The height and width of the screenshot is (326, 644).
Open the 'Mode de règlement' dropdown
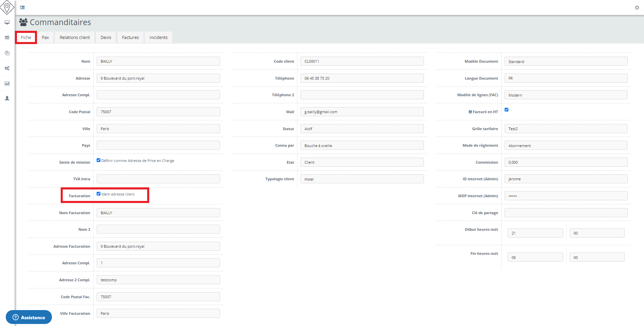[x=566, y=145]
